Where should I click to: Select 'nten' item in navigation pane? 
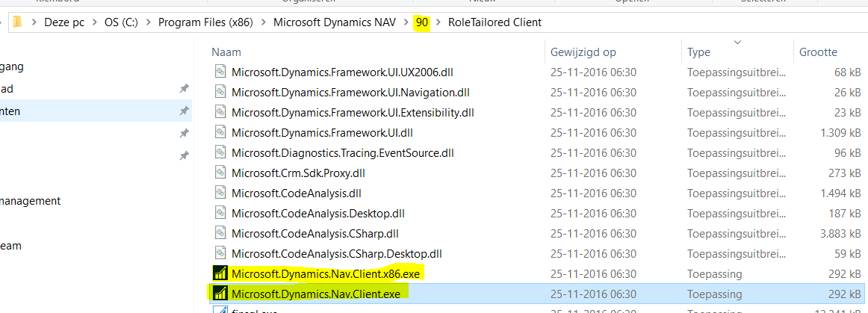(x=95, y=111)
